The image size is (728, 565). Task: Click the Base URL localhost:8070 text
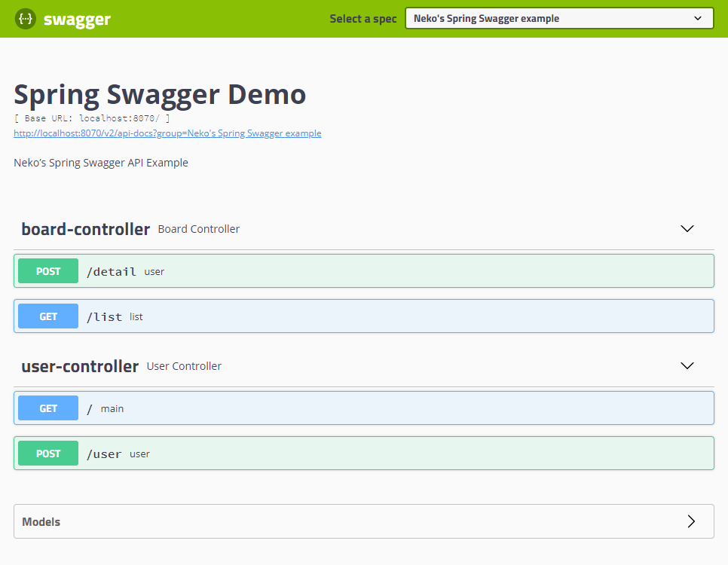click(x=92, y=118)
